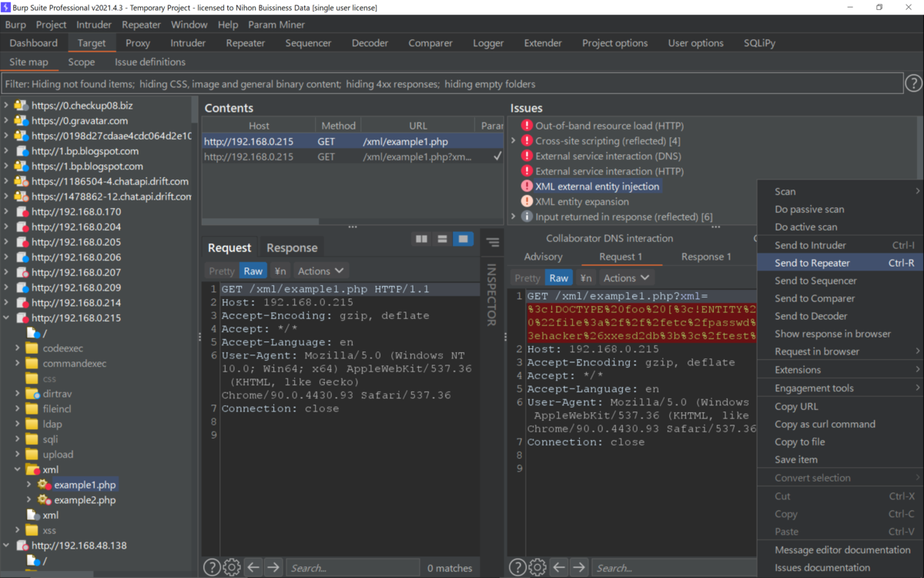Open settings gear under Issues request pane
The width and height of the screenshot is (924, 578).
pyautogui.click(x=537, y=568)
